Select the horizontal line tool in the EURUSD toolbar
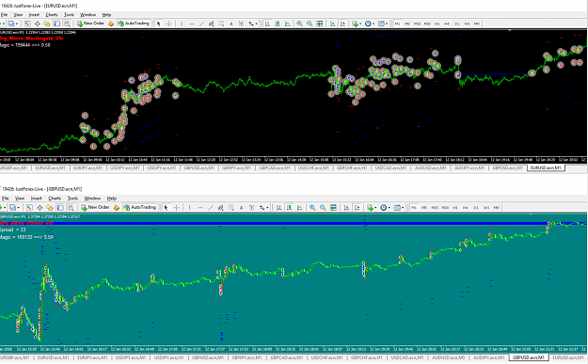Image resolution: width=588 pixels, height=364 pixels. point(192,24)
